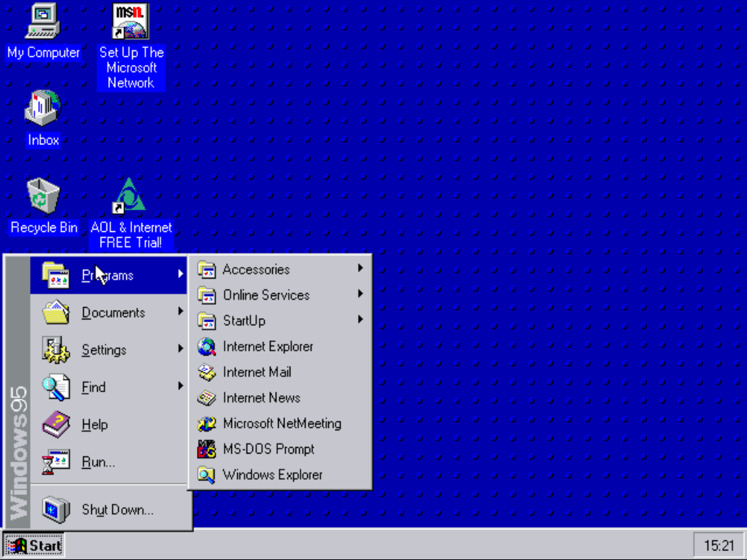Image resolution: width=747 pixels, height=560 pixels.
Task: Open Help from the Start menu
Action: tap(109, 424)
